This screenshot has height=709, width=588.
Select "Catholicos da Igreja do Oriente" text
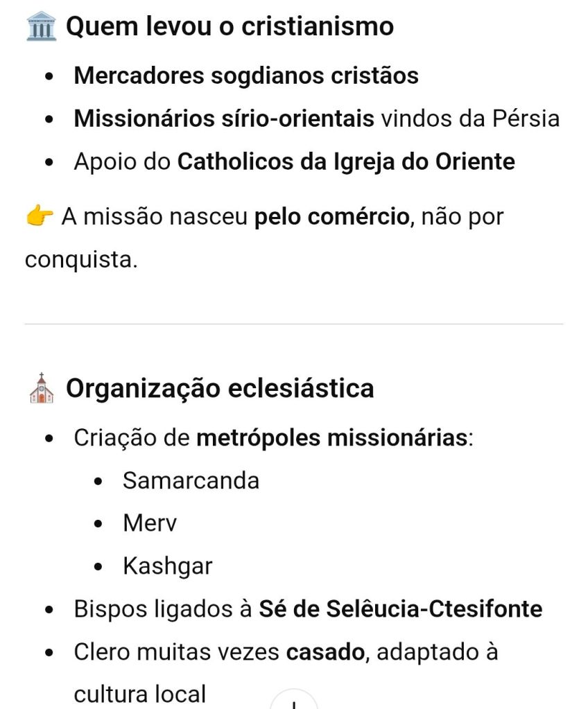[346, 161]
